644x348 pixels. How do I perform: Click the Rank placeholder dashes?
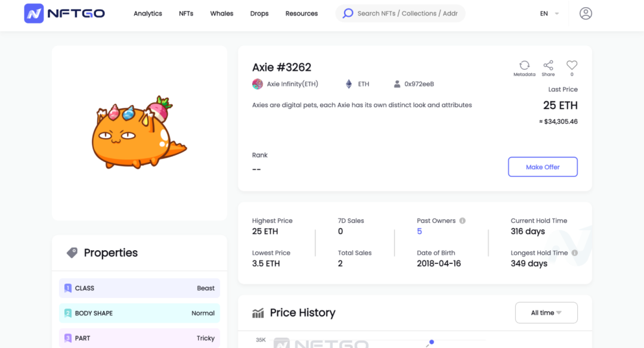pyautogui.click(x=256, y=169)
